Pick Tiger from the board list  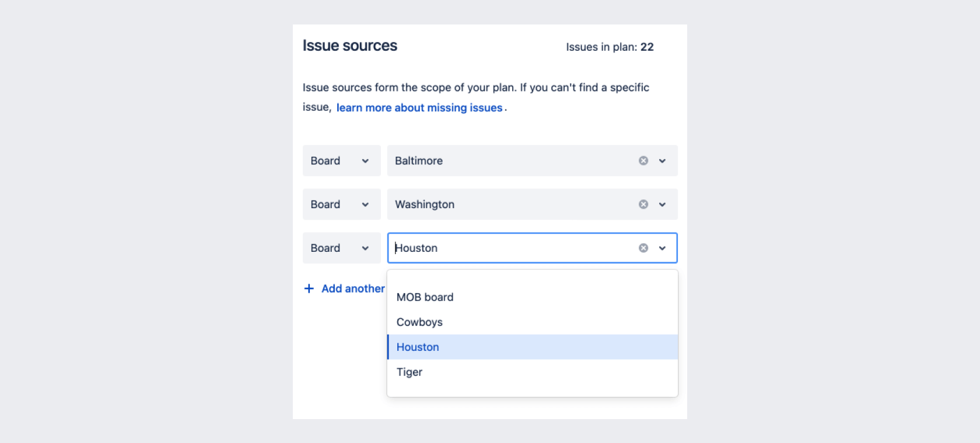[533, 372]
